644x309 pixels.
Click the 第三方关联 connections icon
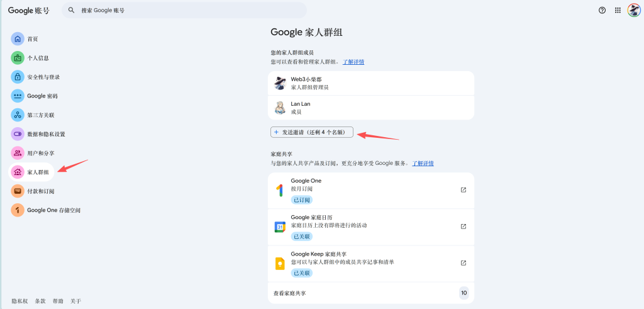pos(18,115)
